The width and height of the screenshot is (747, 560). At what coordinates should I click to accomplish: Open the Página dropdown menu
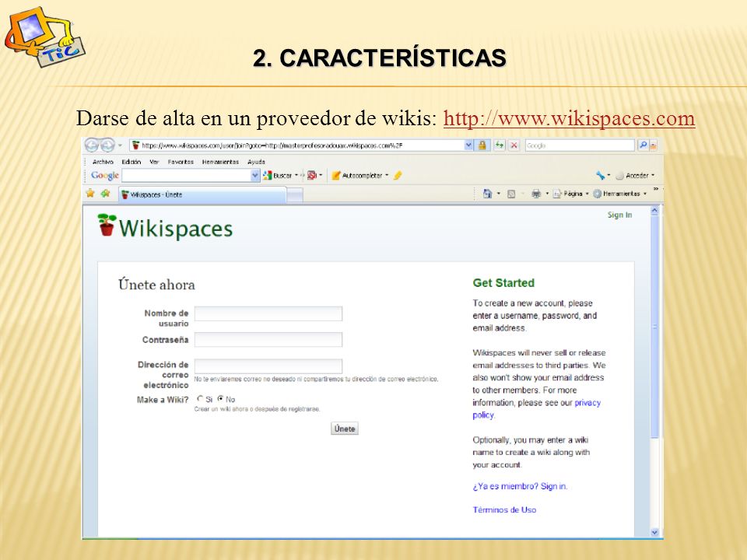coord(570,194)
